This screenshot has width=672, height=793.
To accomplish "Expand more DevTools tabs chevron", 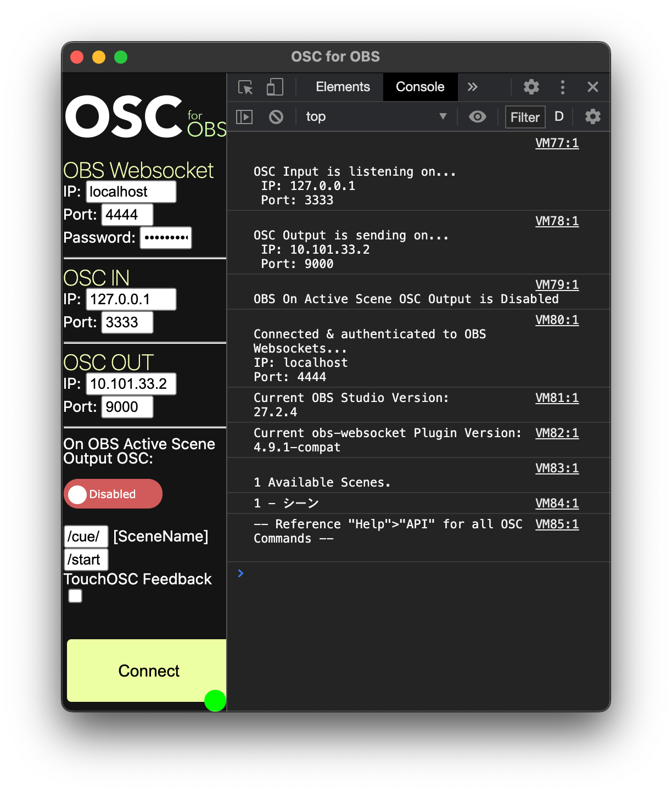I will pyautogui.click(x=472, y=87).
